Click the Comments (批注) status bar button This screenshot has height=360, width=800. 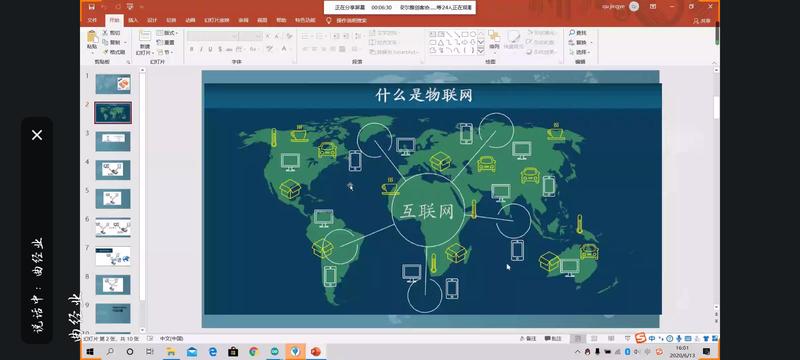tap(553, 339)
